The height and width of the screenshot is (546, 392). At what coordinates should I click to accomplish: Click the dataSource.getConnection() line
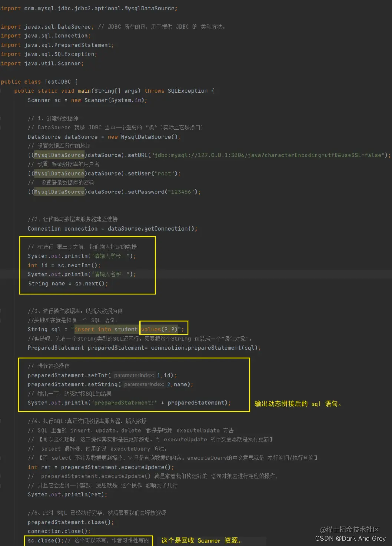pyautogui.click(x=112, y=229)
